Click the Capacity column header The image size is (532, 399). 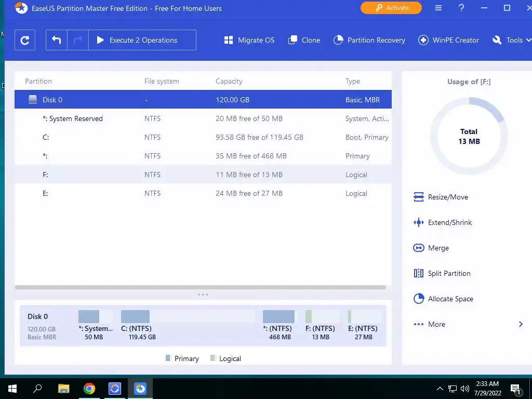pyautogui.click(x=229, y=81)
